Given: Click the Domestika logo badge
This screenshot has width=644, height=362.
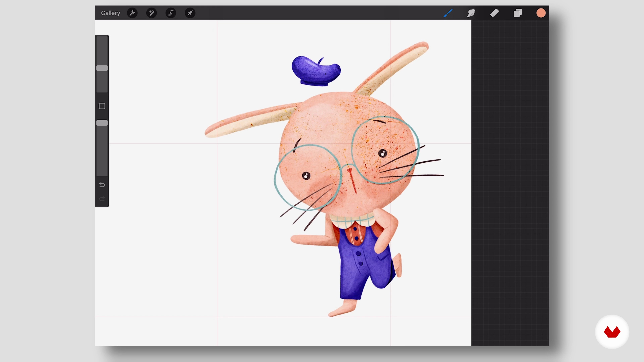Looking at the screenshot, I should pos(612,332).
